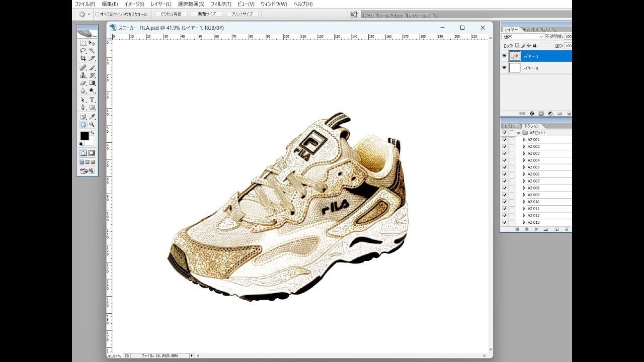644x362 pixels.
Task: Select the Crop tool
Action: pos(83,58)
